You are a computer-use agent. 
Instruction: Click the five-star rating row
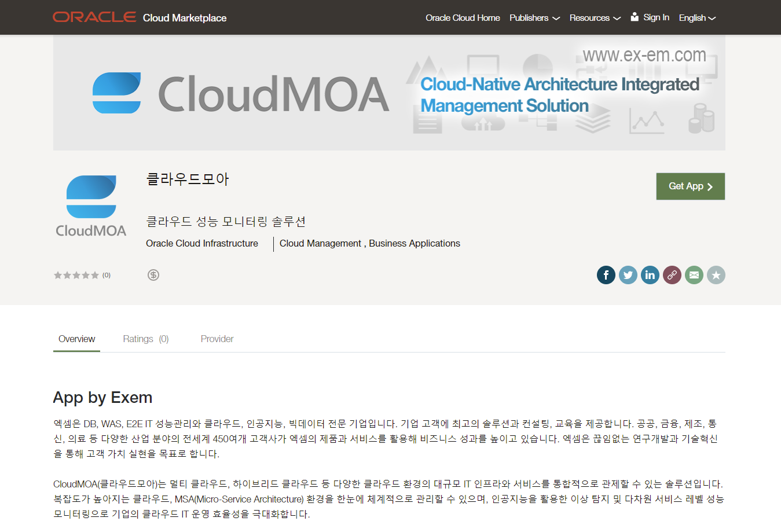point(76,275)
